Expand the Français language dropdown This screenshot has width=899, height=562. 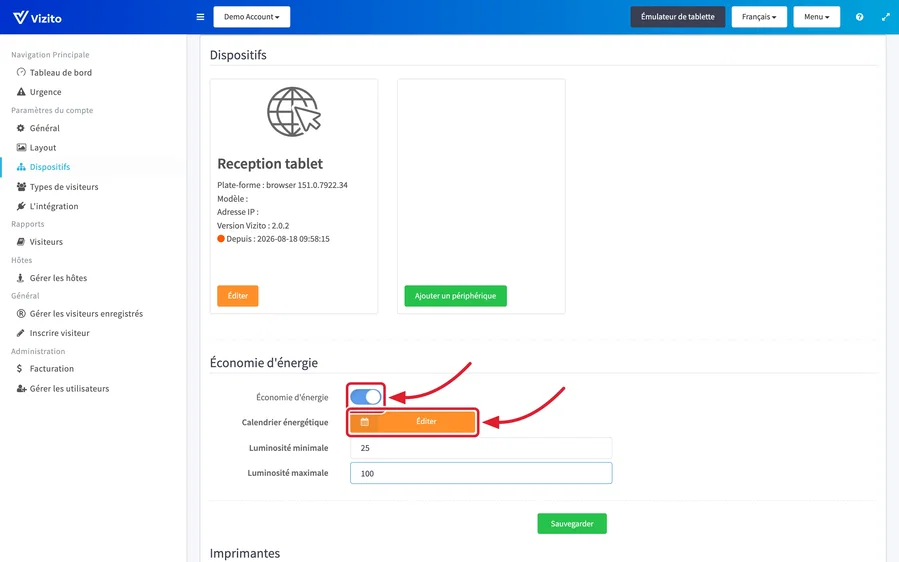pyautogui.click(x=759, y=17)
